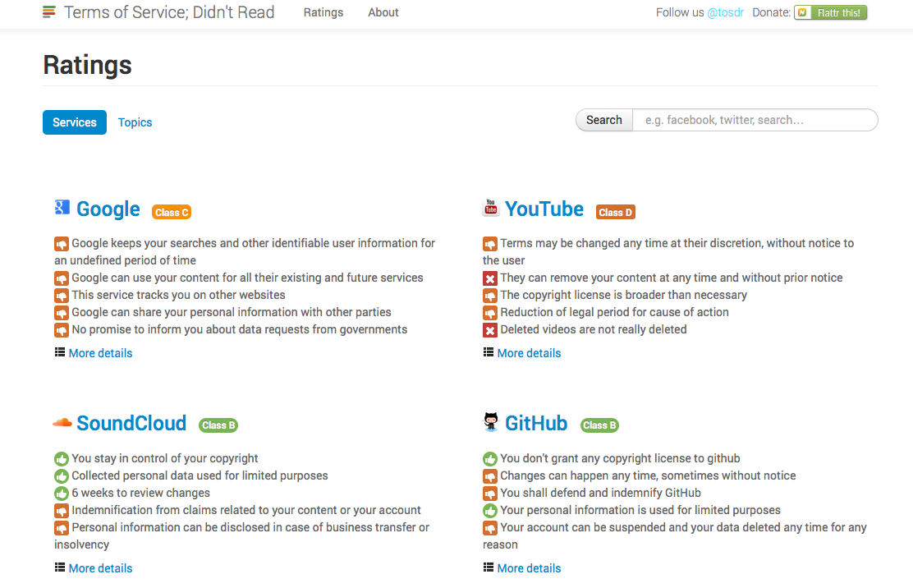Click thumbs-down icon beside 'Google keeps your searches'
This screenshot has height=588, width=913.
(x=61, y=244)
